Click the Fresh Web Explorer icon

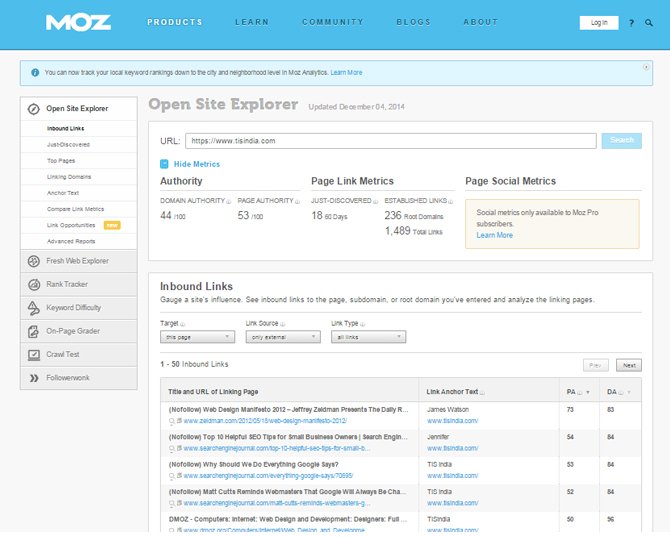34,261
